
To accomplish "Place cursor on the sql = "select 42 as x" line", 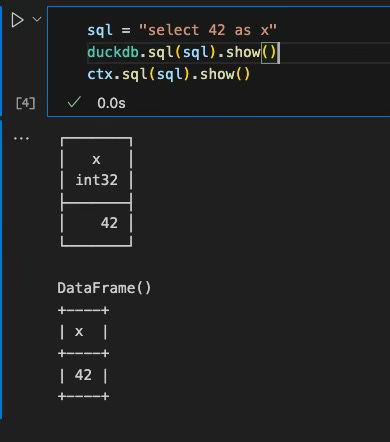I will click(x=182, y=30).
